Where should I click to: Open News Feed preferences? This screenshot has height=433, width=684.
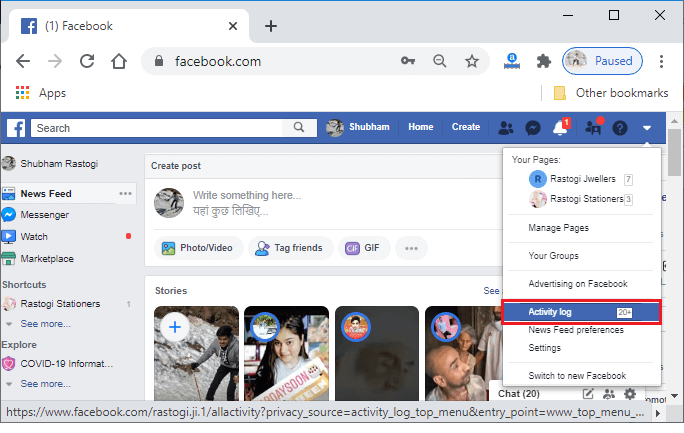pos(576,330)
